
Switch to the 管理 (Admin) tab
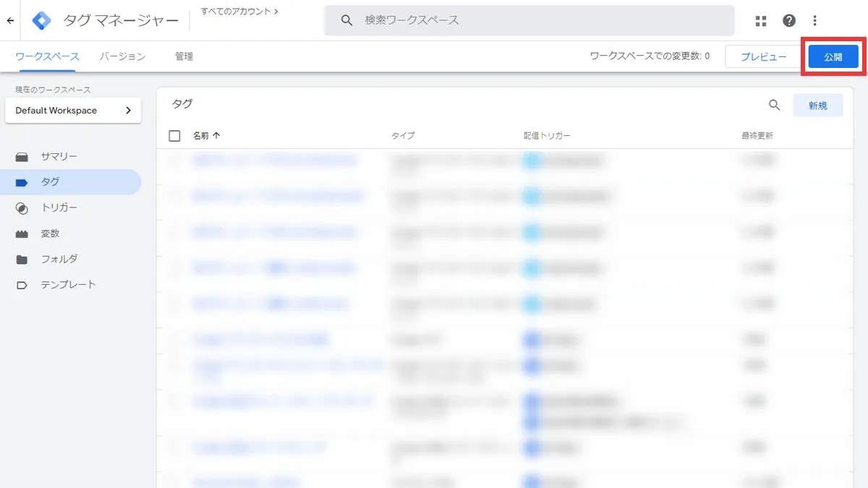(184, 56)
